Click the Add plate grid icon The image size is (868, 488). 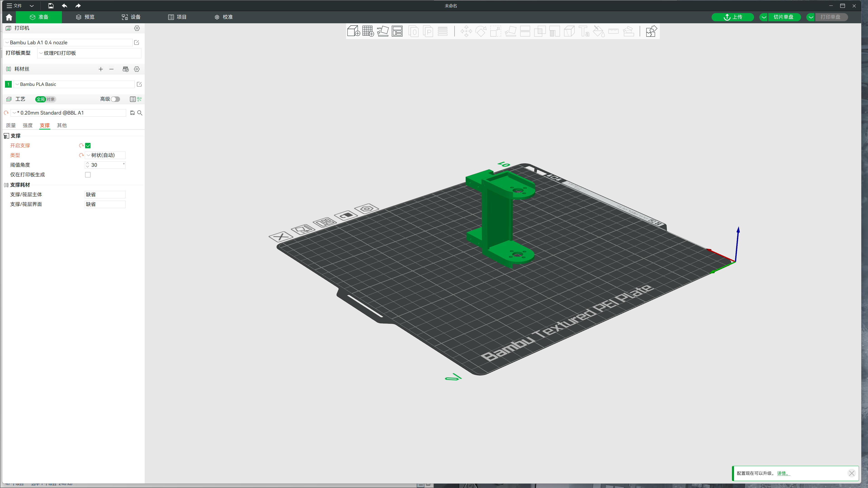[368, 31]
